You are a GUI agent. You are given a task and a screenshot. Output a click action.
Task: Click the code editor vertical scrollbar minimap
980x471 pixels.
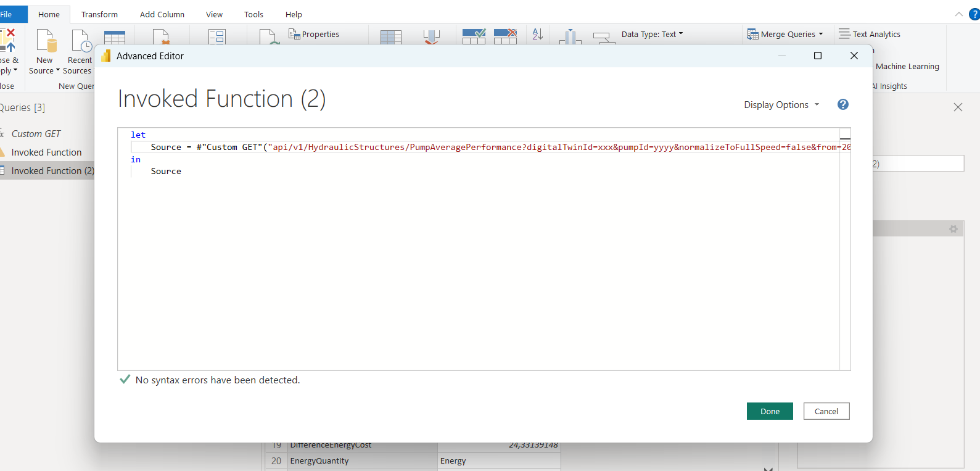845,249
